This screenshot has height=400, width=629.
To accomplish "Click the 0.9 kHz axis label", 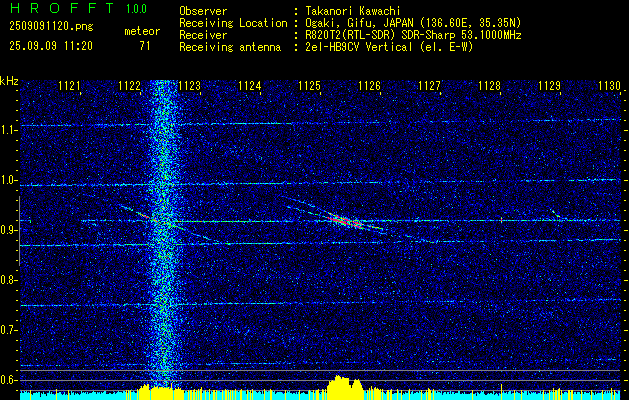I will point(8,230).
